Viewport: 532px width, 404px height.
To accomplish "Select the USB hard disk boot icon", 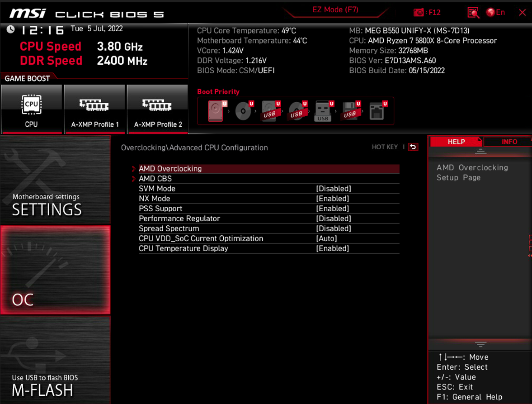I will [x=271, y=111].
